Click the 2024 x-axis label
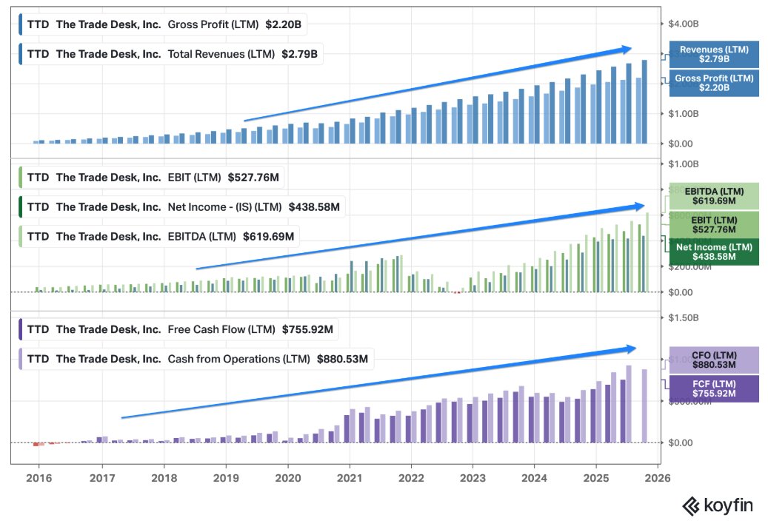 [x=534, y=478]
